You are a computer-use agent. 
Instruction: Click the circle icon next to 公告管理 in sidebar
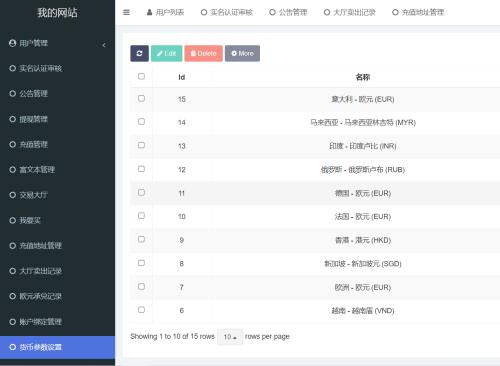coord(13,94)
